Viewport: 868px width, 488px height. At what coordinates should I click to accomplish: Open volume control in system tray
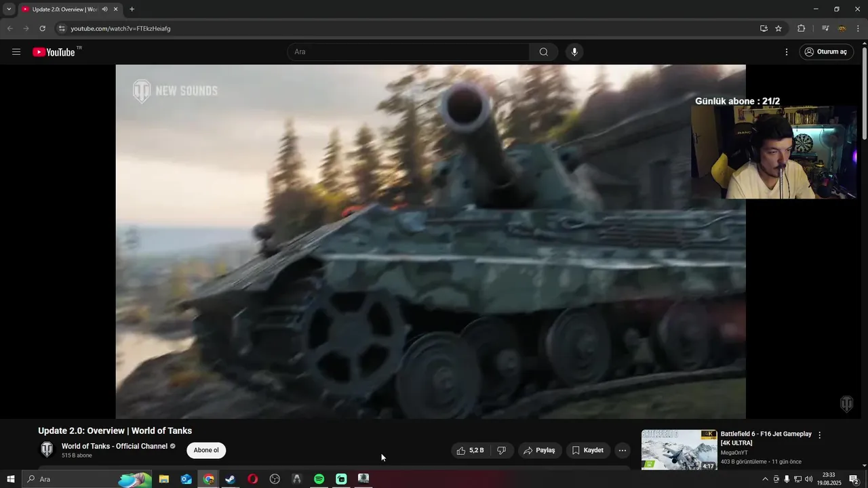(808, 479)
